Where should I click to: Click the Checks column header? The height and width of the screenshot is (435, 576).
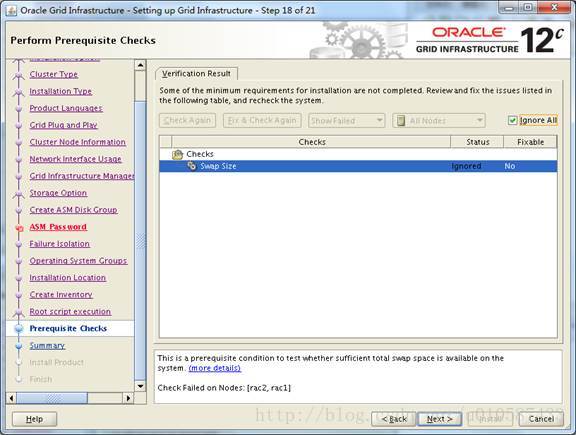point(312,142)
